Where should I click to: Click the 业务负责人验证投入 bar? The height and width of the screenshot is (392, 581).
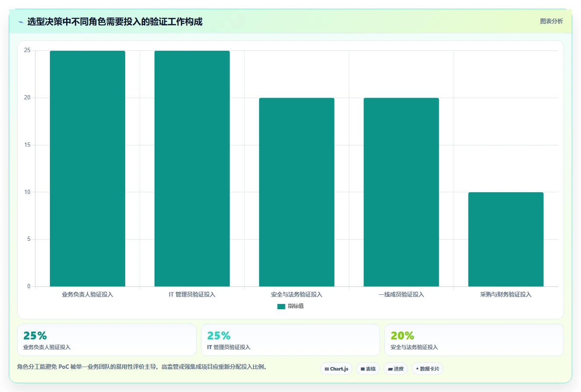pyautogui.click(x=88, y=169)
